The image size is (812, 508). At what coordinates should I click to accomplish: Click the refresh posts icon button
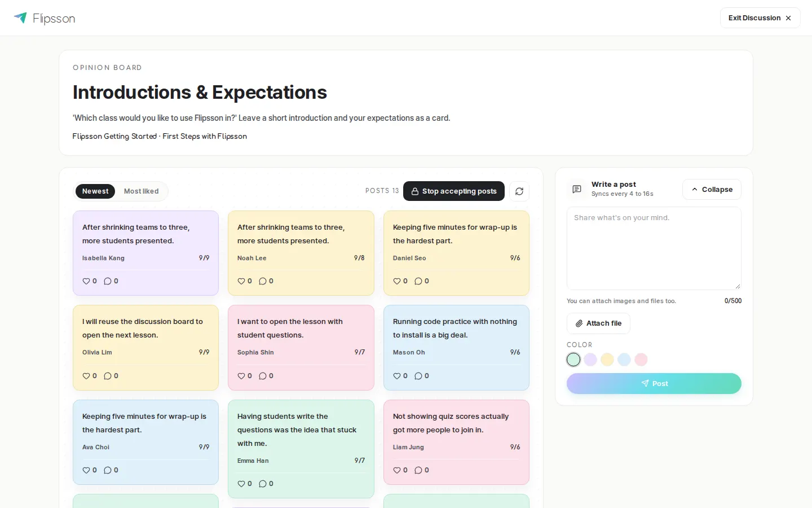pos(519,191)
